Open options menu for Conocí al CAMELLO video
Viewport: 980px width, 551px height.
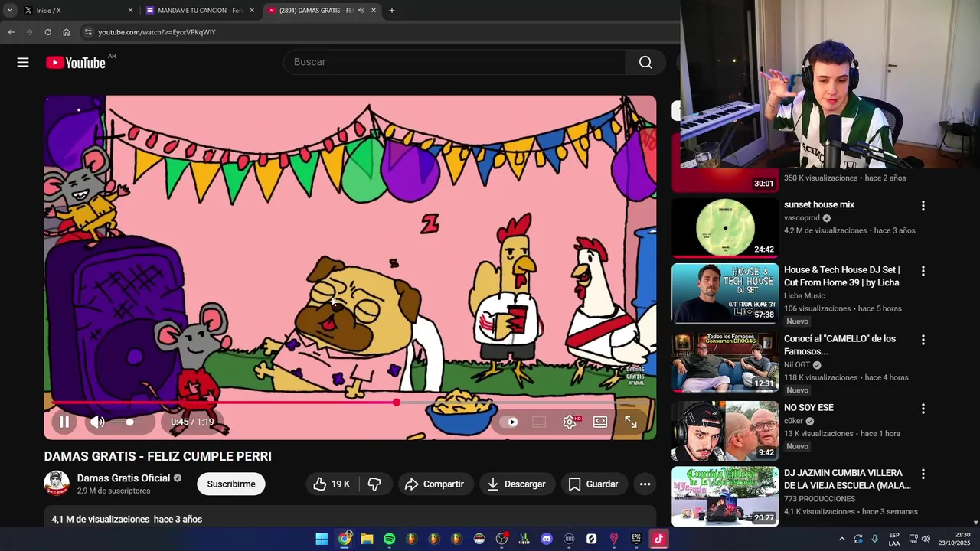tap(923, 340)
